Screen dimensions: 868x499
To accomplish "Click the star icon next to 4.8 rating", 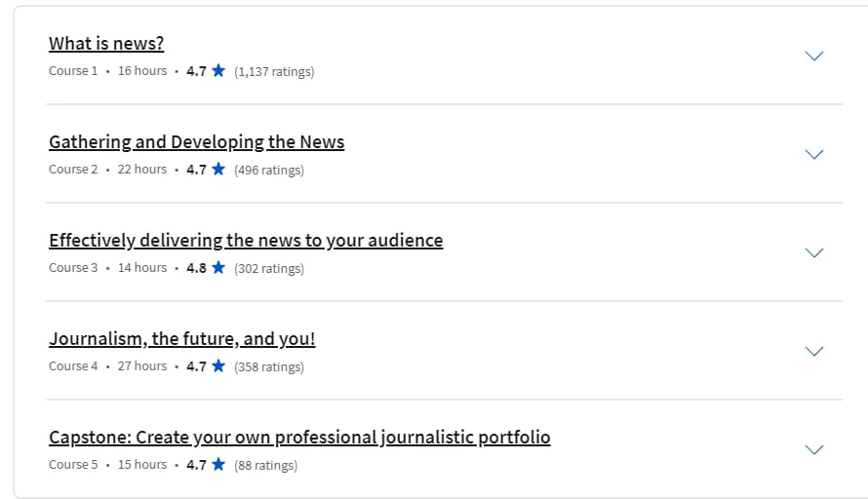I will point(218,267).
